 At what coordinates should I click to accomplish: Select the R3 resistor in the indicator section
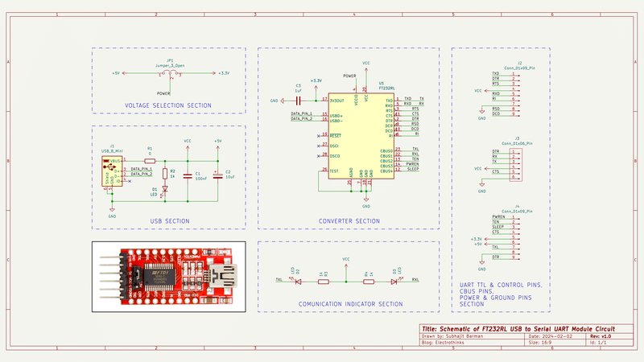[x=324, y=282]
